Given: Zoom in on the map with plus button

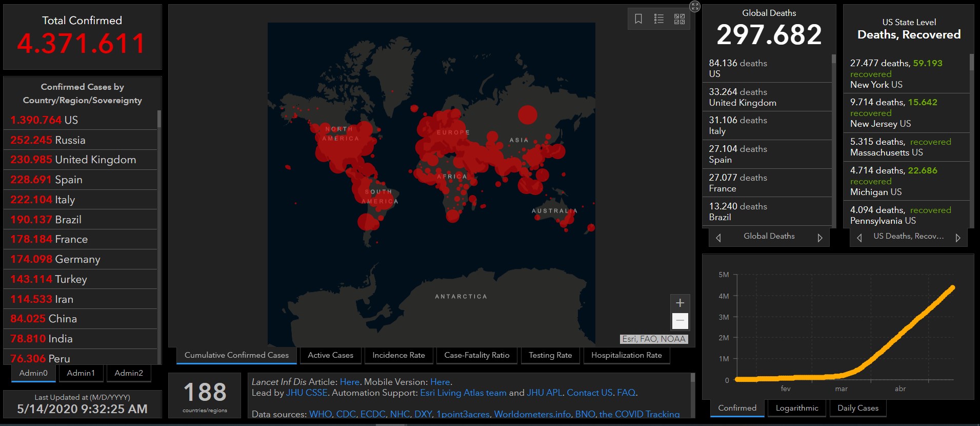Looking at the screenshot, I should click(680, 303).
